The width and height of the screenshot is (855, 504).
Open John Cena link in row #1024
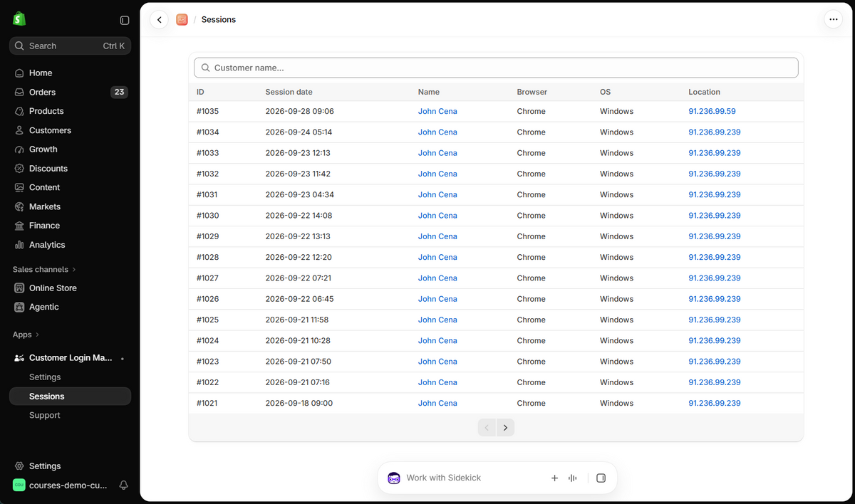click(x=437, y=340)
